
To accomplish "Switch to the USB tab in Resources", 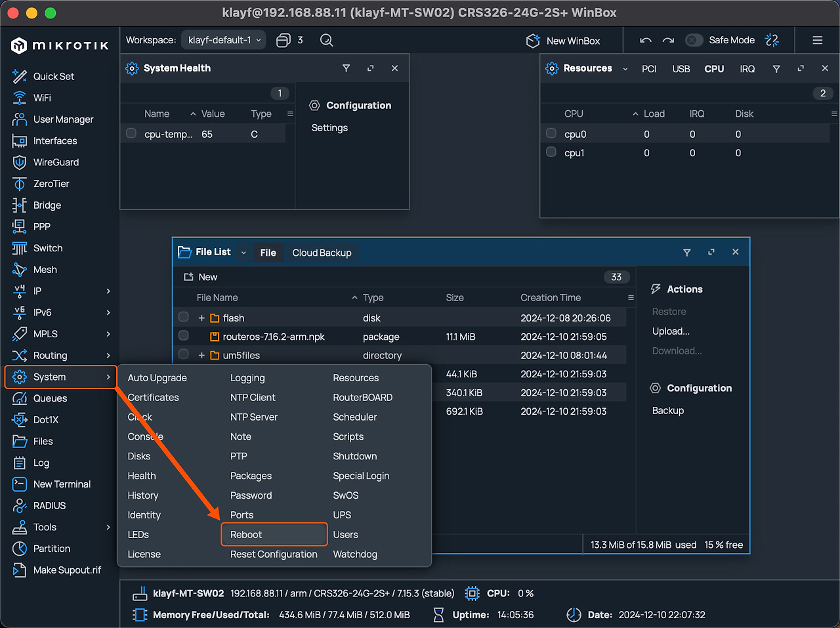I will pos(681,69).
